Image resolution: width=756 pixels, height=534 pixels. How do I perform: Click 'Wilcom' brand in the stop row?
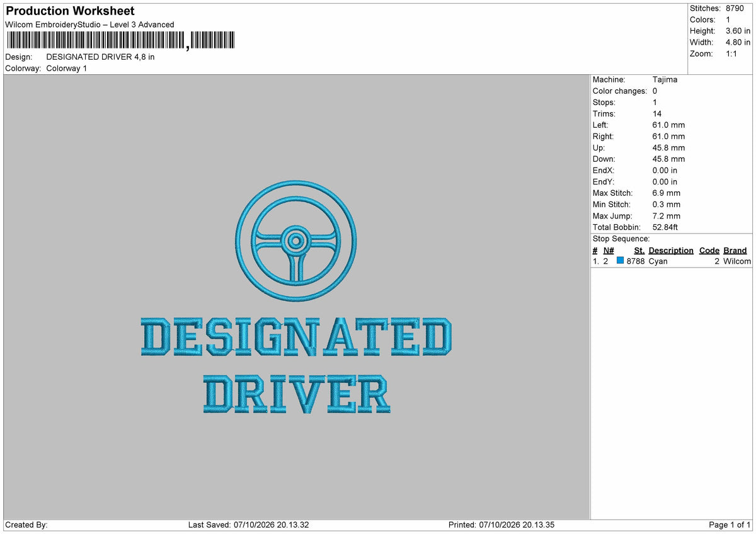pos(737,261)
